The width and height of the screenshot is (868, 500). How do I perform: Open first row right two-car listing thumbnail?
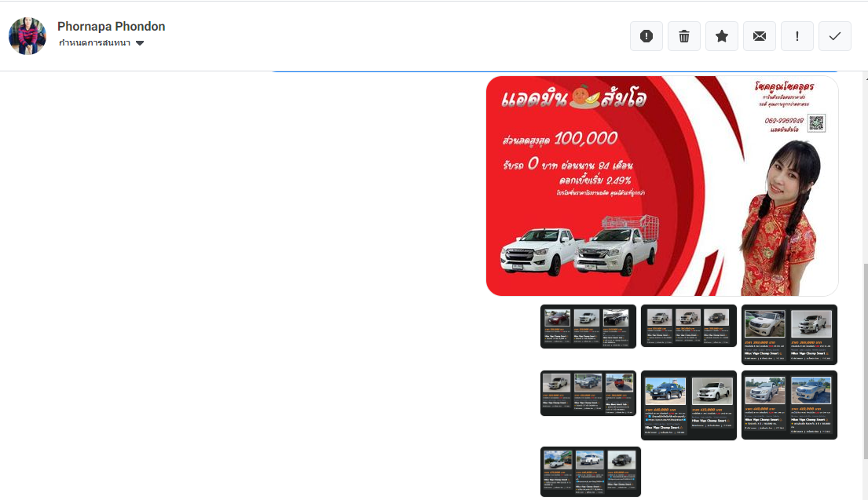(x=789, y=334)
